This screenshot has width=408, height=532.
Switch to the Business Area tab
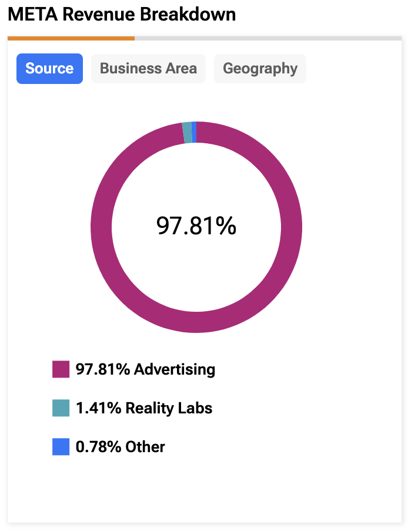[x=149, y=69]
